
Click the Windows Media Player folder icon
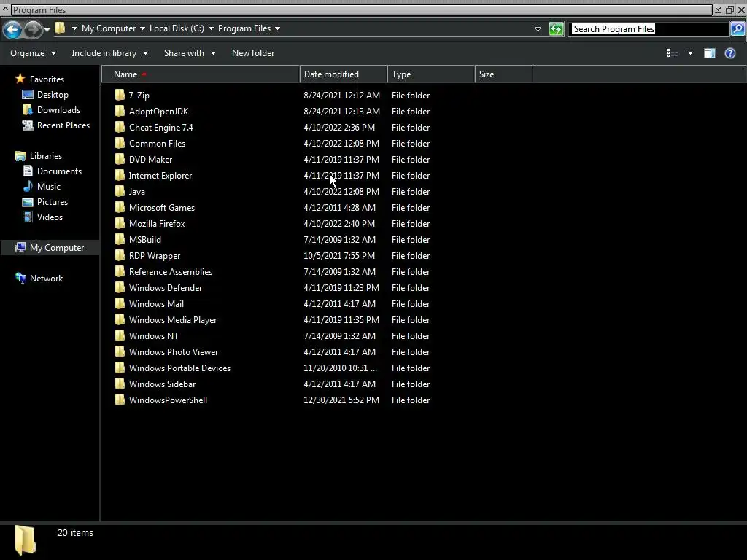pos(120,319)
